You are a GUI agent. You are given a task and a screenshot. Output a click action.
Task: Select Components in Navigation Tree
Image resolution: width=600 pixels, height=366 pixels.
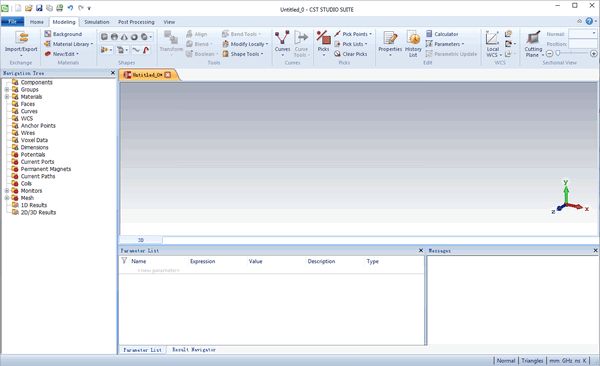pos(36,82)
